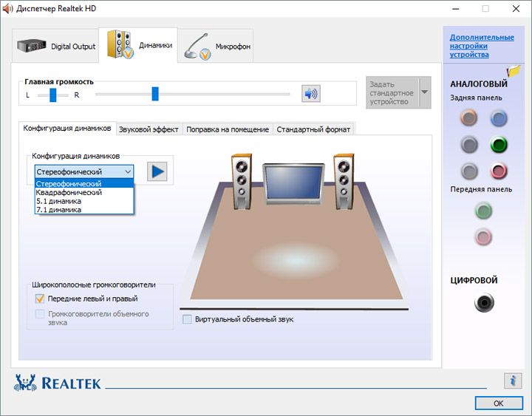The height and width of the screenshot is (416, 532).
Task: Click the Realtek crab logo
Action: click(x=25, y=383)
